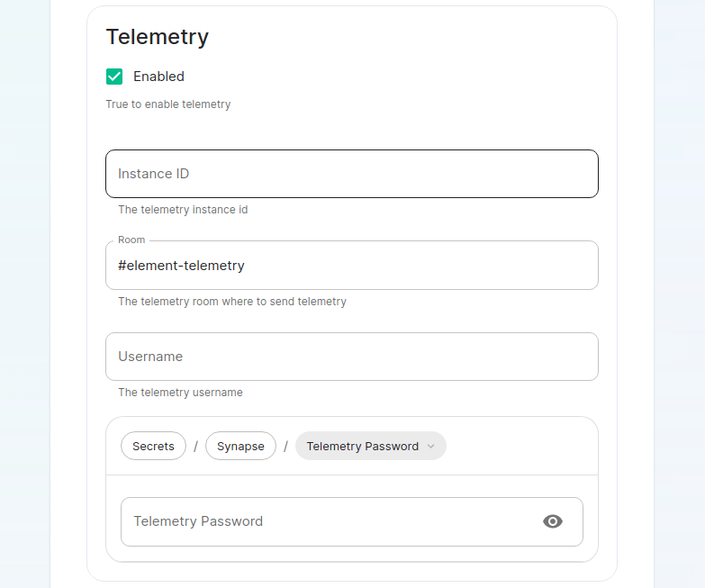The width and height of the screenshot is (705, 588).
Task: Toggle the Enabled telemetry checkbox
Action: pos(114,77)
